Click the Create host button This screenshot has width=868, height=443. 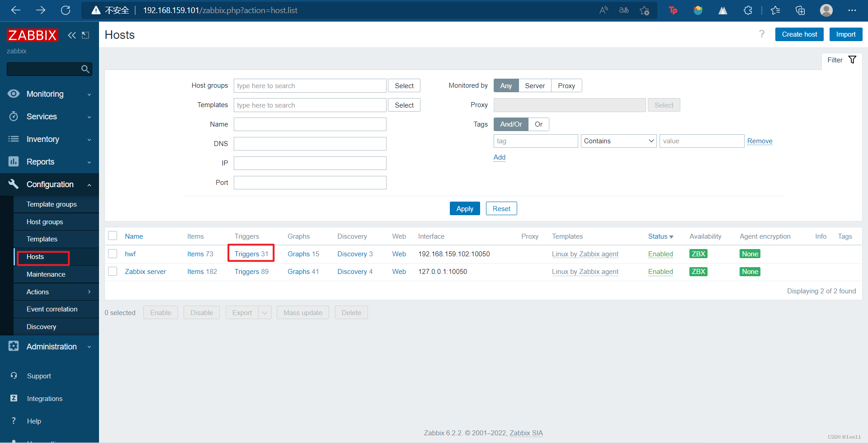point(799,34)
